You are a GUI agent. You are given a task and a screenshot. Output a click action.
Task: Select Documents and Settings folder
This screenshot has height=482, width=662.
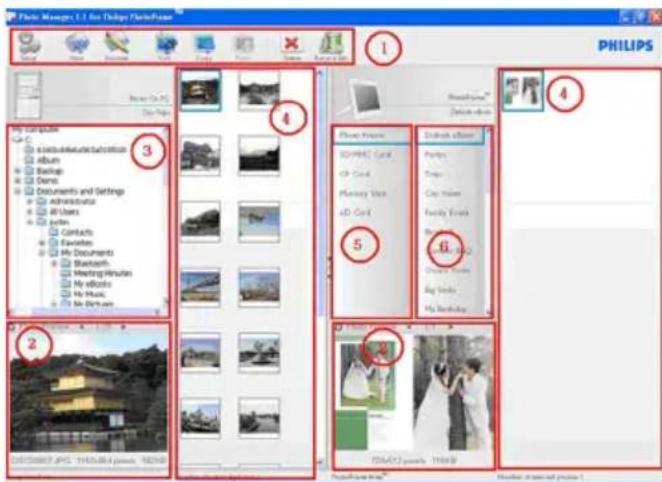(75, 192)
